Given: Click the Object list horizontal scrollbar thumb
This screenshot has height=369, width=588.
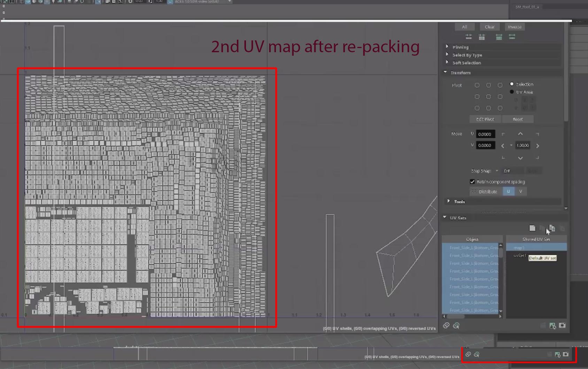Looking at the screenshot, I should point(456,316).
